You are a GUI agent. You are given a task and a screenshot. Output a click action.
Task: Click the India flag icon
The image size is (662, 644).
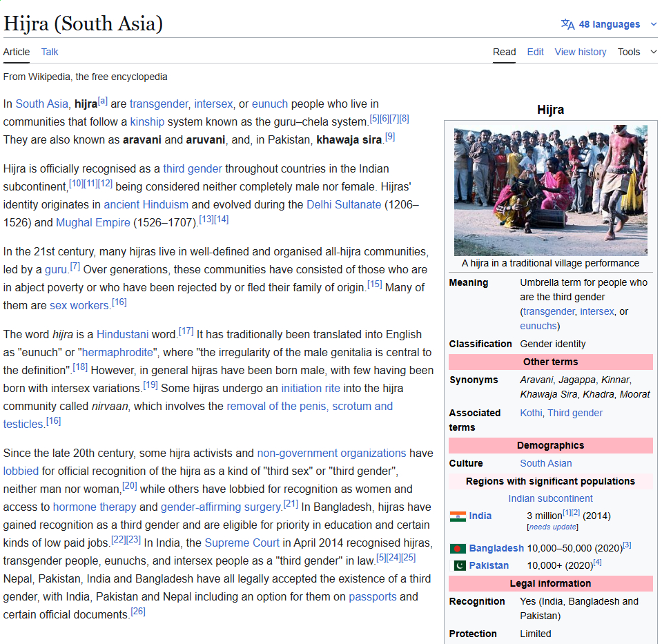coord(458,516)
